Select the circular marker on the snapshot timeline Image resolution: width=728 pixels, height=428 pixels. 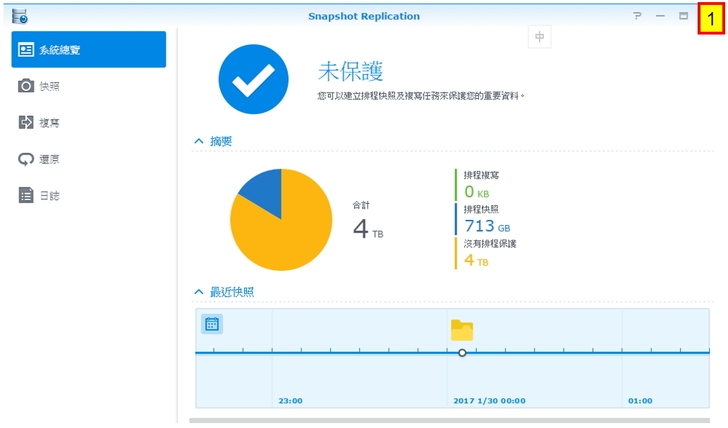462,353
